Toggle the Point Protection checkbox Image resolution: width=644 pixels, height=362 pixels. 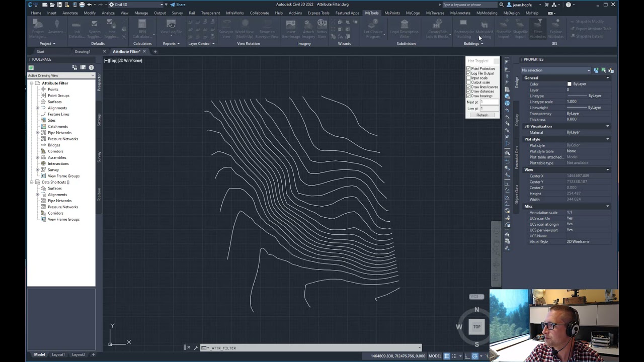pyautogui.click(x=468, y=69)
